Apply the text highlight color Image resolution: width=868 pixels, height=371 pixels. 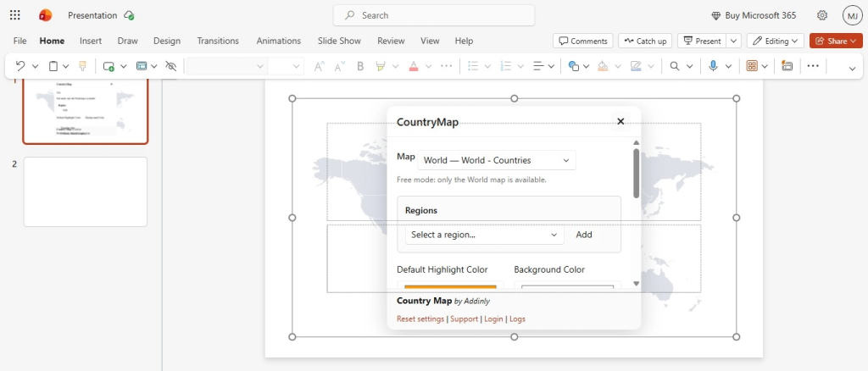[381, 66]
